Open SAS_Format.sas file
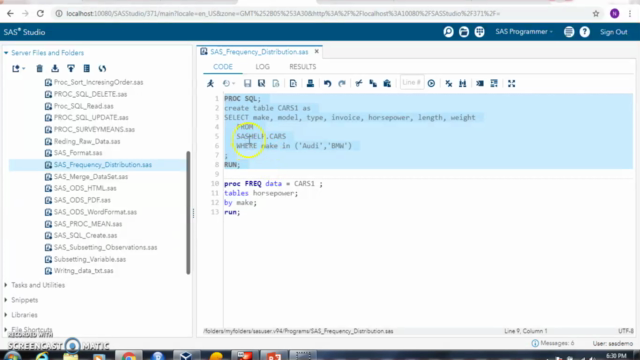Viewport: 640px width, 360px height. (78, 153)
